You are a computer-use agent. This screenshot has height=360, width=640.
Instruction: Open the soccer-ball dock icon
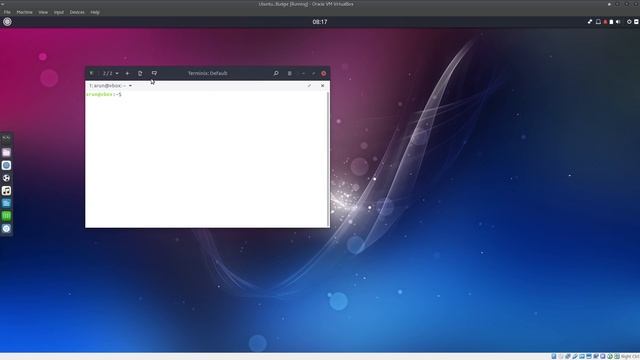(x=6, y=178)
